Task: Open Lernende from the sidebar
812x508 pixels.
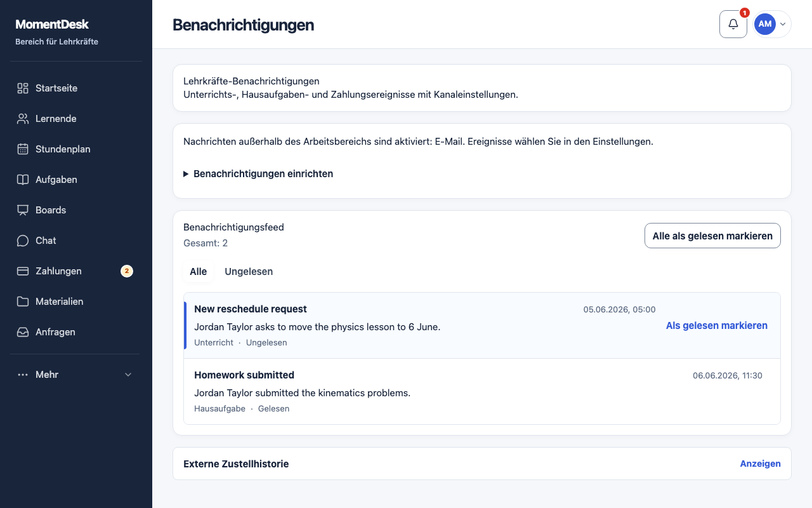Action: (x=76, y=119)
